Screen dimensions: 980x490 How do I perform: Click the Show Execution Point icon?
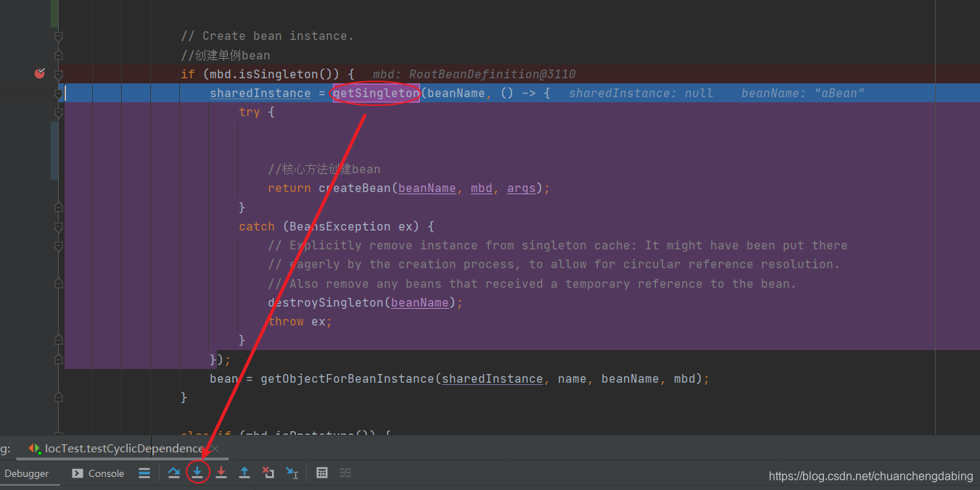coord(144,473)
